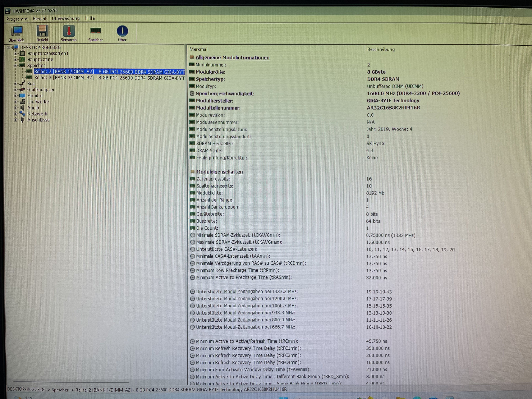Collapse the Speicher tree node
The width and height of the screenshot is (532, 399).
coord(15,65)
